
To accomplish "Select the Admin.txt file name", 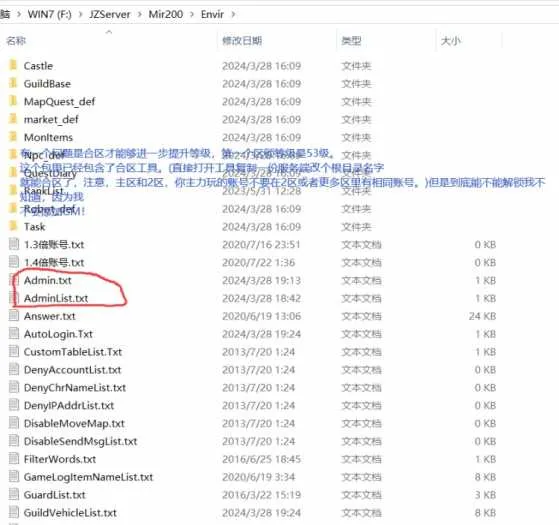I will (48, 280).
